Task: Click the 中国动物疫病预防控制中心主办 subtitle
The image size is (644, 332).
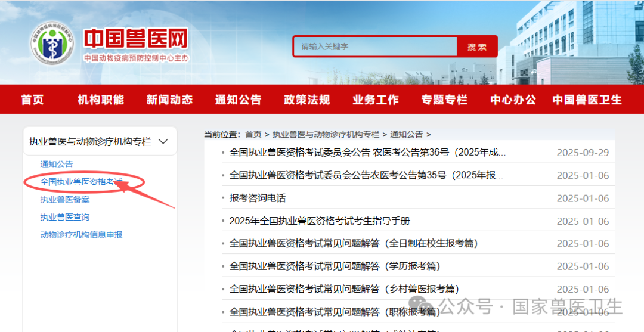Action: [137, 58]
